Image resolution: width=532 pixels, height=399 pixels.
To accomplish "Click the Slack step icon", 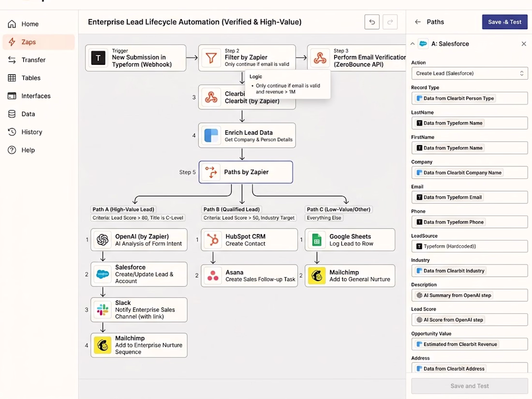I will tap(103, 310).
